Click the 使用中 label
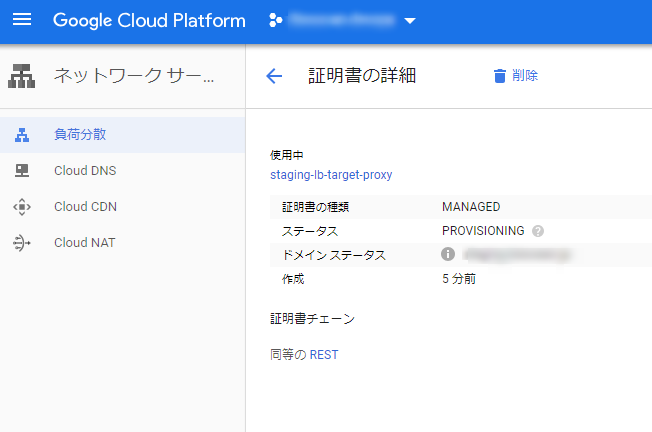Screen dimensions: 652x432 click(x=287, y=155)
